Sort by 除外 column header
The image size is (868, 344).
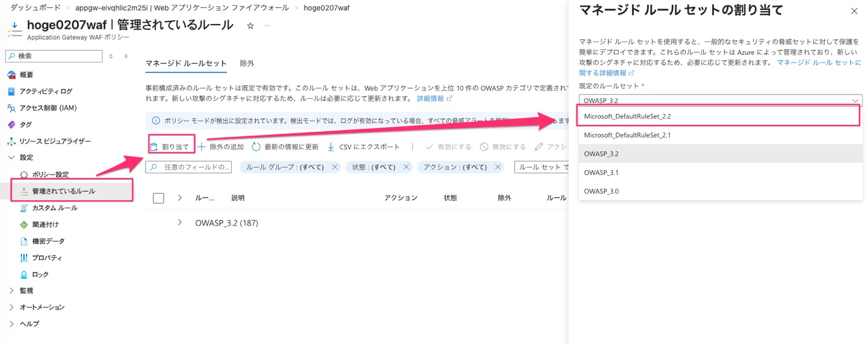coord(504,198)
